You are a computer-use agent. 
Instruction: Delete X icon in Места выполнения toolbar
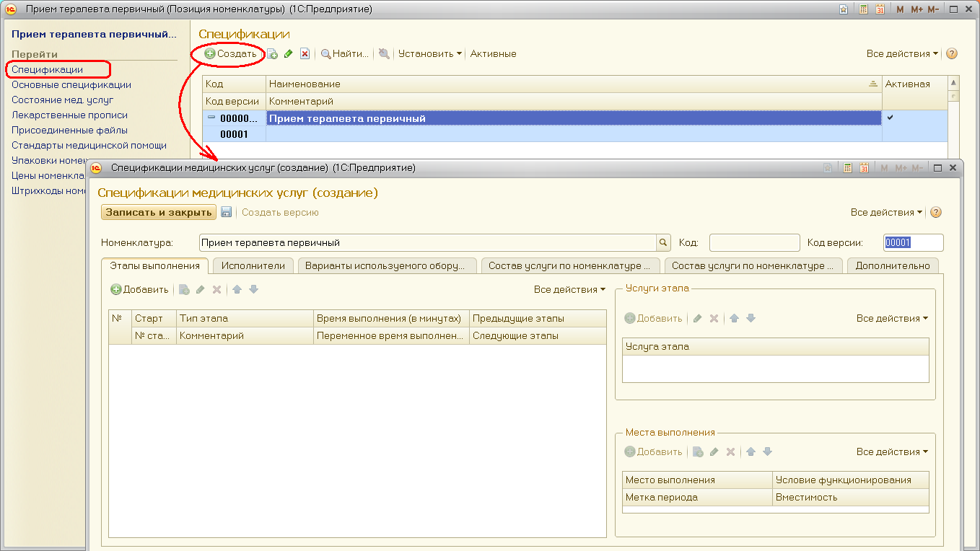730,451
